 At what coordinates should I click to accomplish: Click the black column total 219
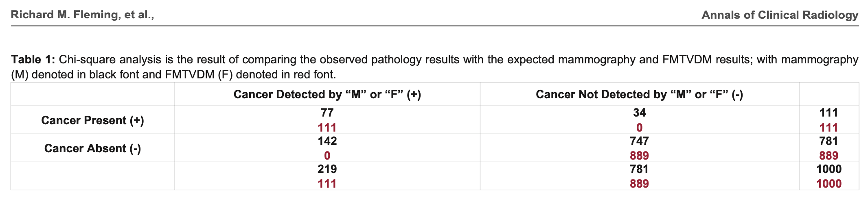coord(327,169)
